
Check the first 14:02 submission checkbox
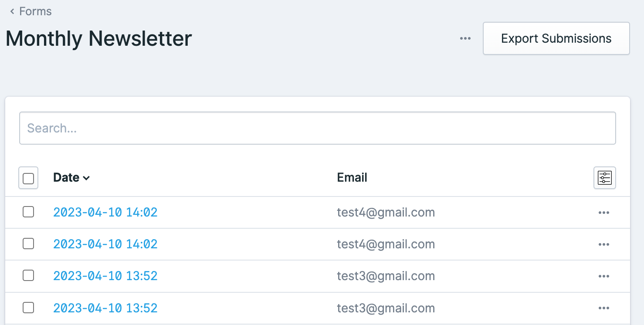28,212
